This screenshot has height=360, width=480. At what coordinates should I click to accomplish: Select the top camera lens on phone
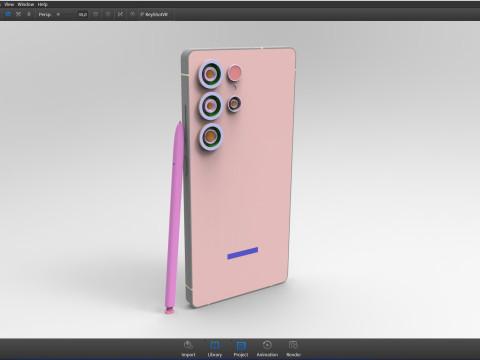click(210, 74)
